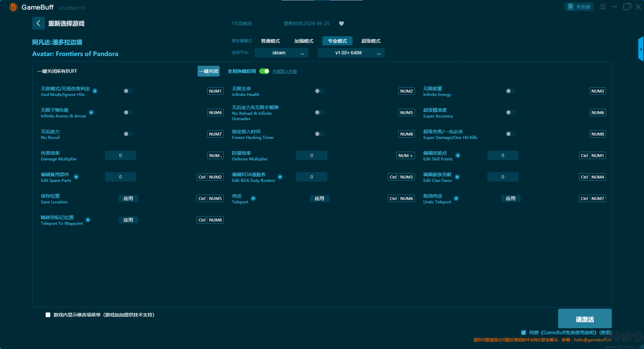The image size is (644, 349).
Task: Click the Damage Multiplier value field
Action: [120, 155]
